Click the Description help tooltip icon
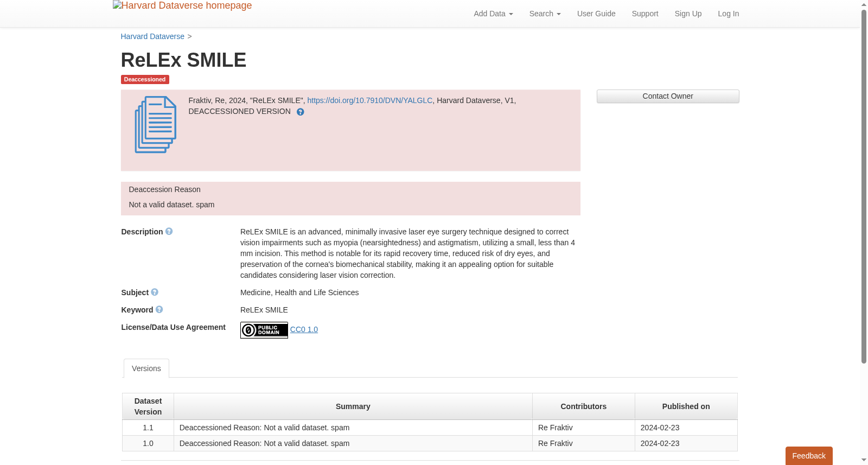The width and height of the screenshot is (868, 465). coord(169,231)
